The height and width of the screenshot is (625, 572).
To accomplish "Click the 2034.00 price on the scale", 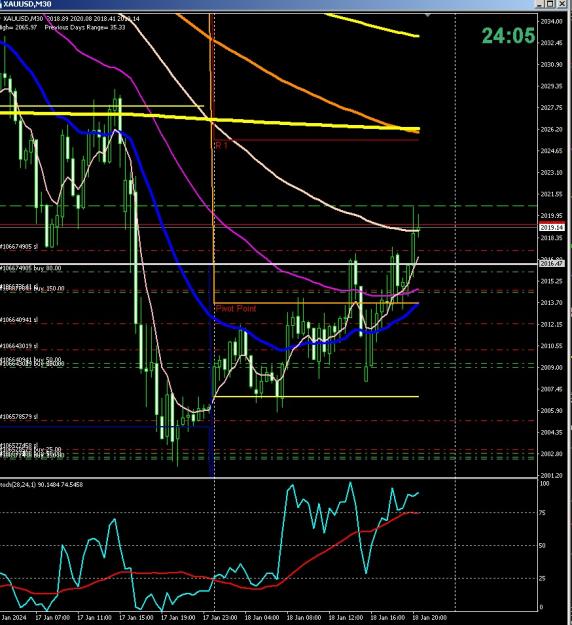I will click(x=552, y=21).
